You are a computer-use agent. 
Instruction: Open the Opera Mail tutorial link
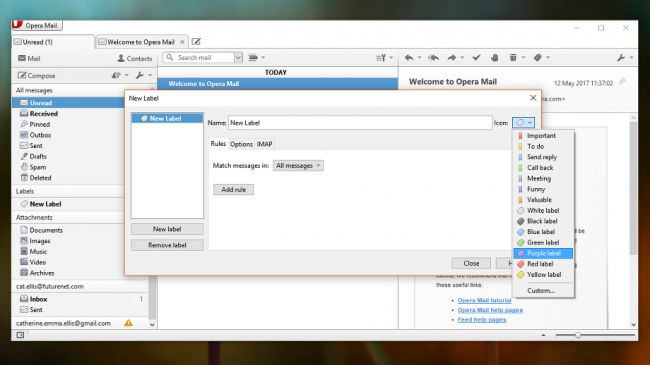coord(484,300)
